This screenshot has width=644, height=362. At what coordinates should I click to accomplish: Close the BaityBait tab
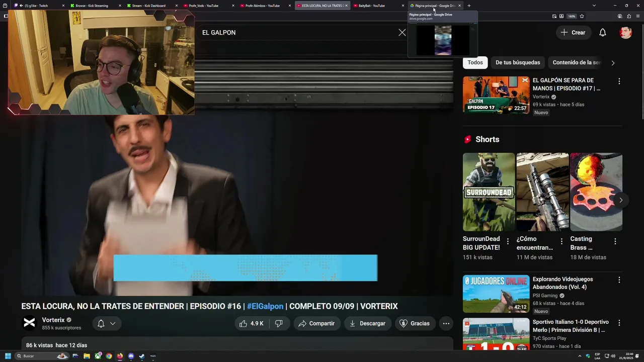[x=403, y=6]
